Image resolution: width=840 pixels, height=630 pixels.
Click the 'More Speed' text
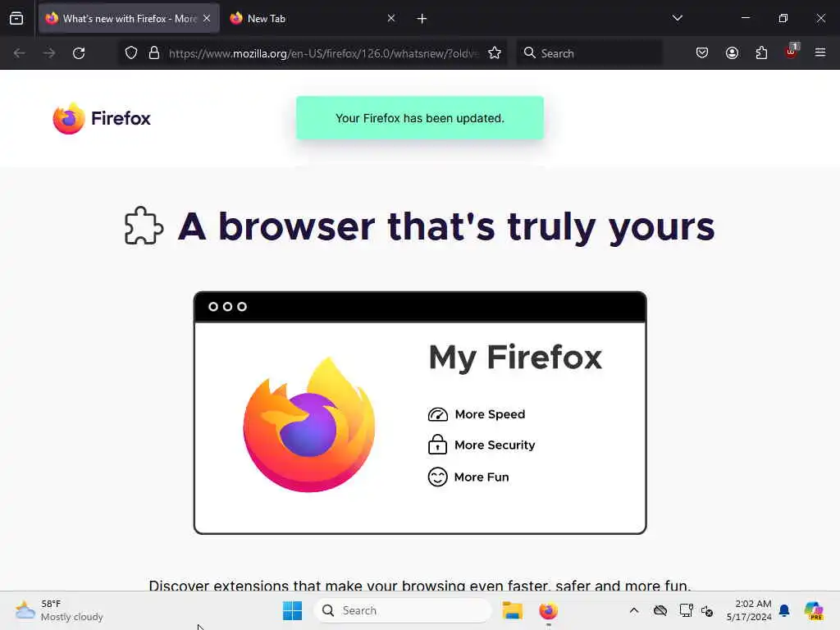click(x=490, y=414)
